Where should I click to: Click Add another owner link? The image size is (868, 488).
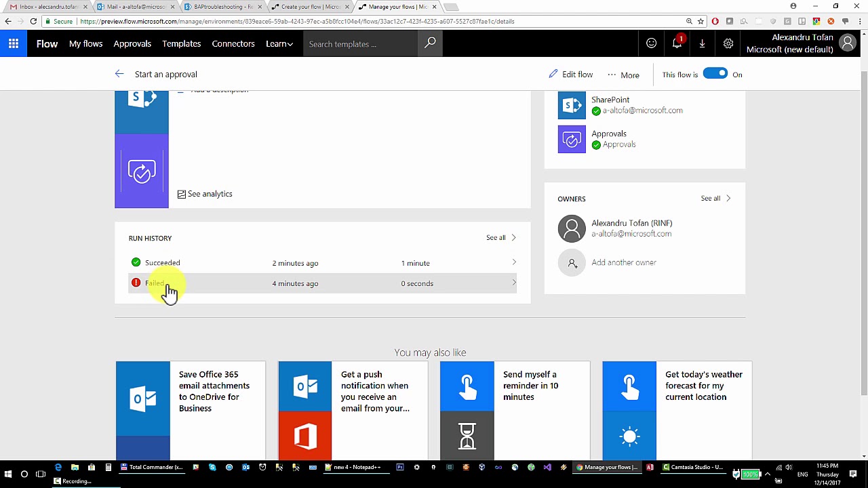pyautogui.click(x=624, y=263)
